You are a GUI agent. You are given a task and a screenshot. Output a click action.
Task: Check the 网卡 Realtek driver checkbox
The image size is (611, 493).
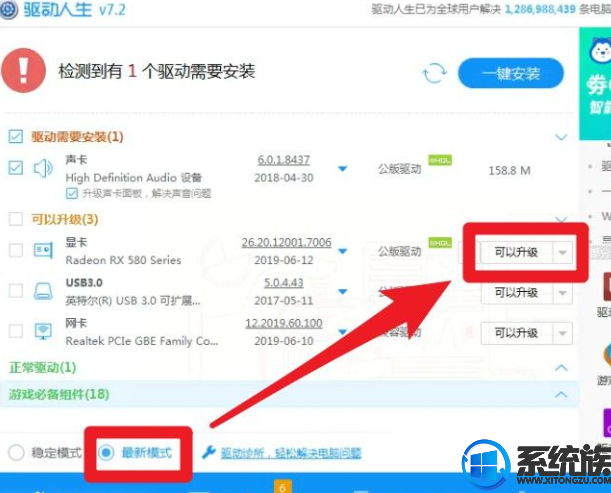16,331
